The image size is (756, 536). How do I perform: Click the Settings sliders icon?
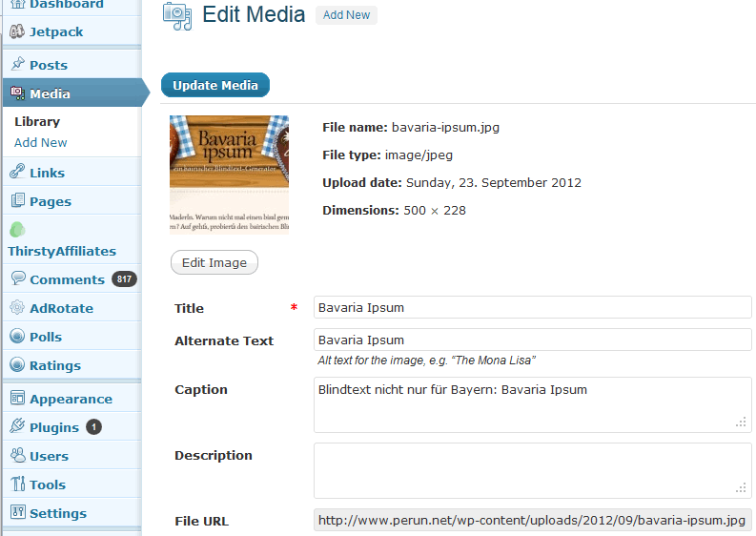coord(18,511)
